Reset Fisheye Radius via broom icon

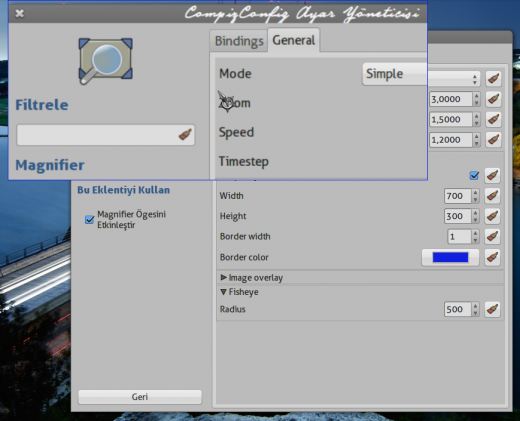(x=492, y=309)
